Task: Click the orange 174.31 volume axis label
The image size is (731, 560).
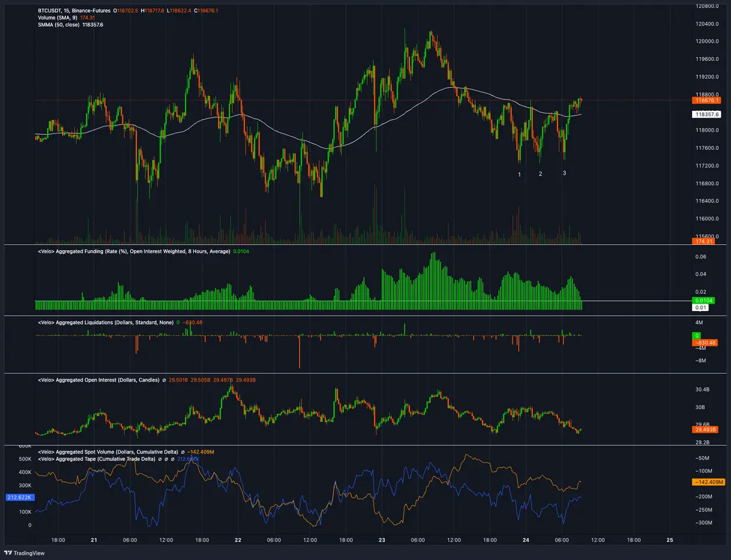Action: 704,242
